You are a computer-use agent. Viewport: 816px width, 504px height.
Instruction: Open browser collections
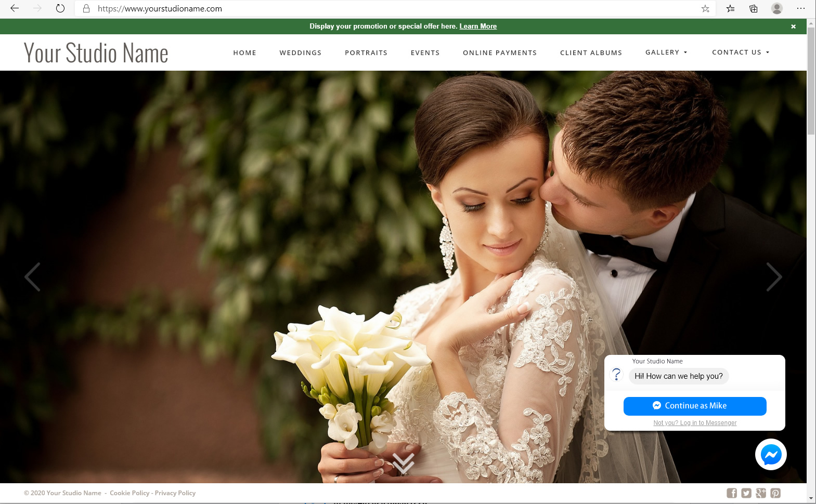(x=754, y=8)
